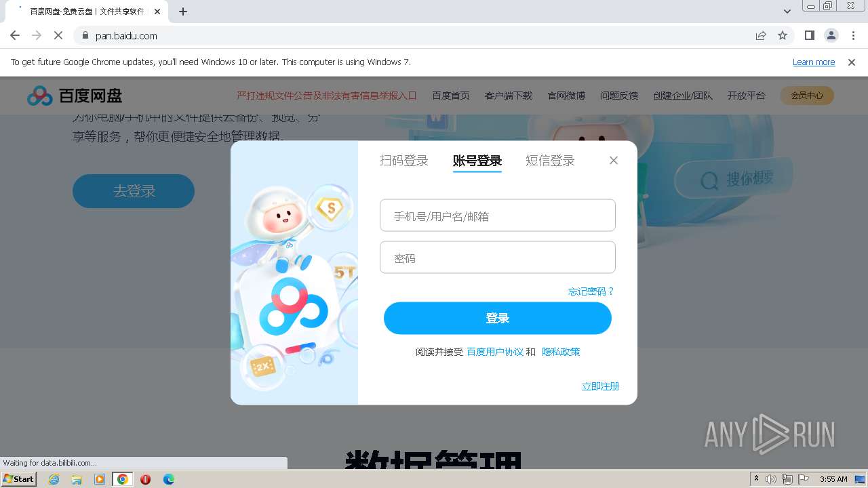This screenshot has height=488, width=868.
Task: Click the Action Center flag icon
Action: coord(804,479)
